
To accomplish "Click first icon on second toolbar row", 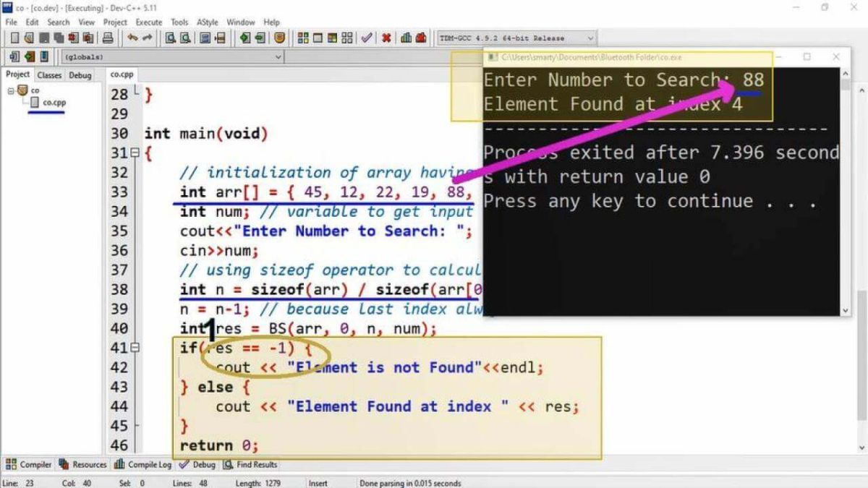I will pos(14,56).
